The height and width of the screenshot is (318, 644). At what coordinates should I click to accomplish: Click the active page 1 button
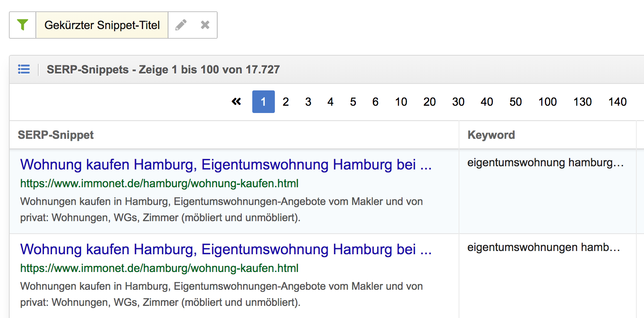(264, 102)
